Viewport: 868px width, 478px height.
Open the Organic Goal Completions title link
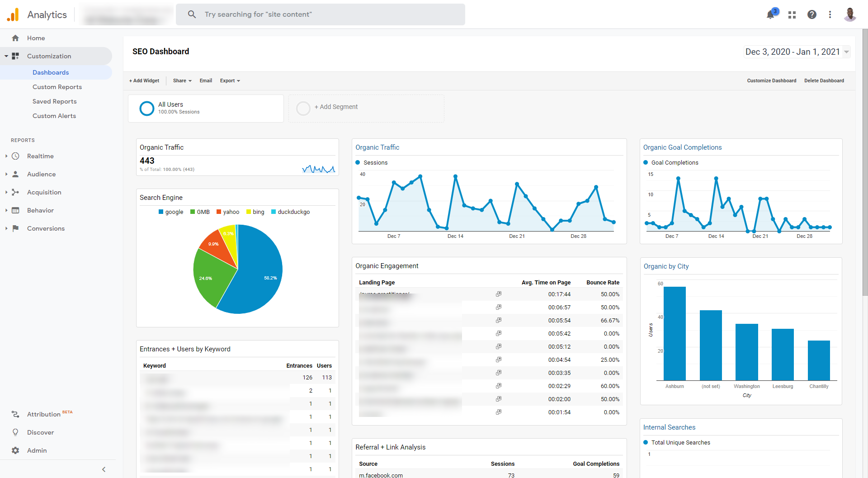pos(683,147)
